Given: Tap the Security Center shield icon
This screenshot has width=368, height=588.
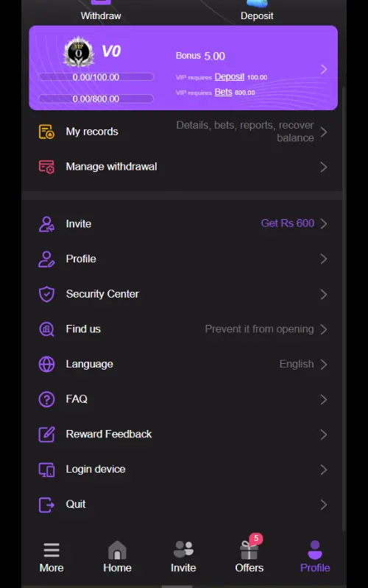Looking at the screenshot, I should [x=46, y=295].
